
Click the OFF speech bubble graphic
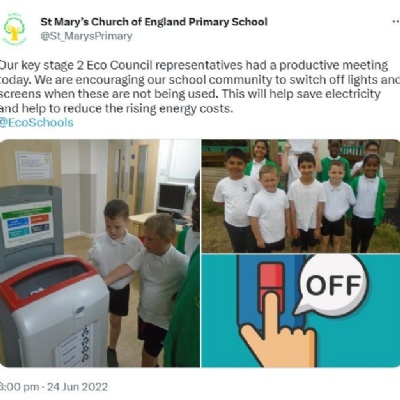333,285
